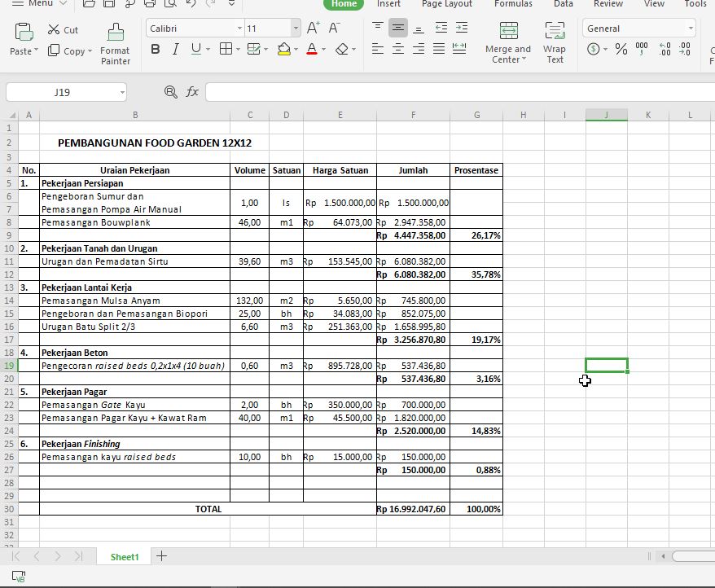The height and width of the screenshot is (588, 715).
Task: Cut the selected cell contents
Action: coord(63,29)
